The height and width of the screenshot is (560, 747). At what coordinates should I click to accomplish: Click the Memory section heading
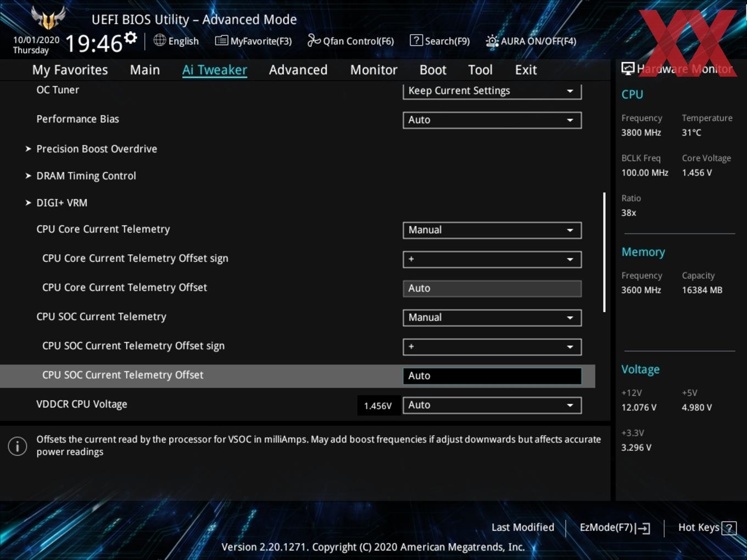[x=643, y=252]
